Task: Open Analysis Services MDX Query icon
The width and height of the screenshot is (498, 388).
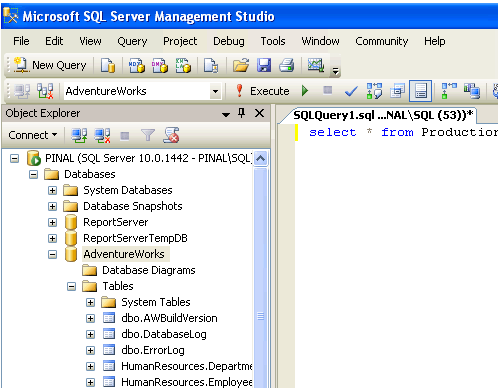Action: (137, 65)
